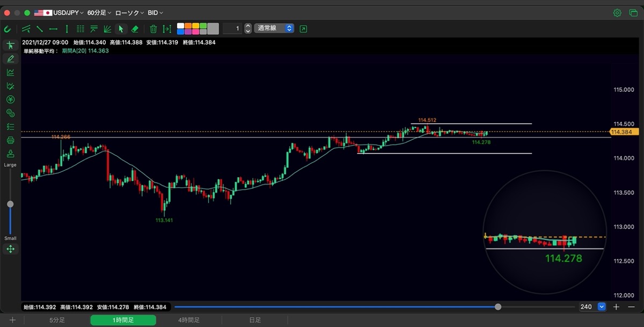Select the magnet snap tool

8,29
